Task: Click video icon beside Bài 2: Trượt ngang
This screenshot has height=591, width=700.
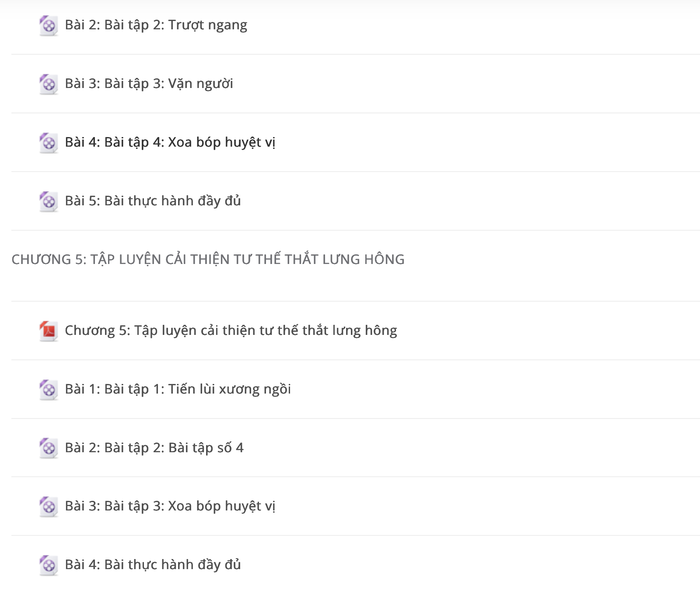Action: pyautogui.click(x=49, y=26)
